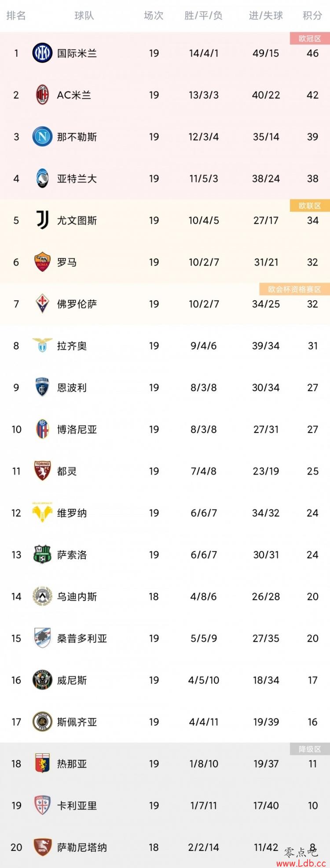The height and width of the screenshot is (868, 330).
Task: Click the 欧会杯资格赛区 zone label
Action: (x=294, y=289)
